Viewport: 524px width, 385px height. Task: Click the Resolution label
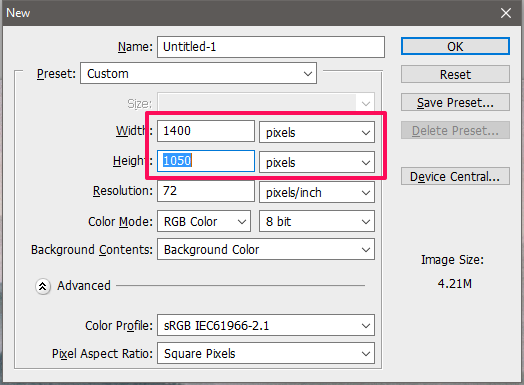(x=123, y=191)
